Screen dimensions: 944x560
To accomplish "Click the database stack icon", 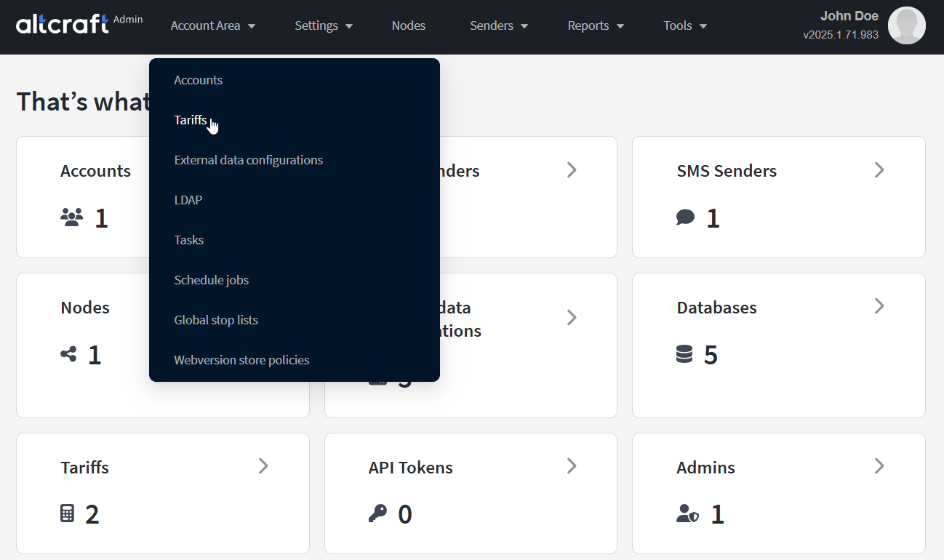I will pyautogui.click(x=684, y=354).
